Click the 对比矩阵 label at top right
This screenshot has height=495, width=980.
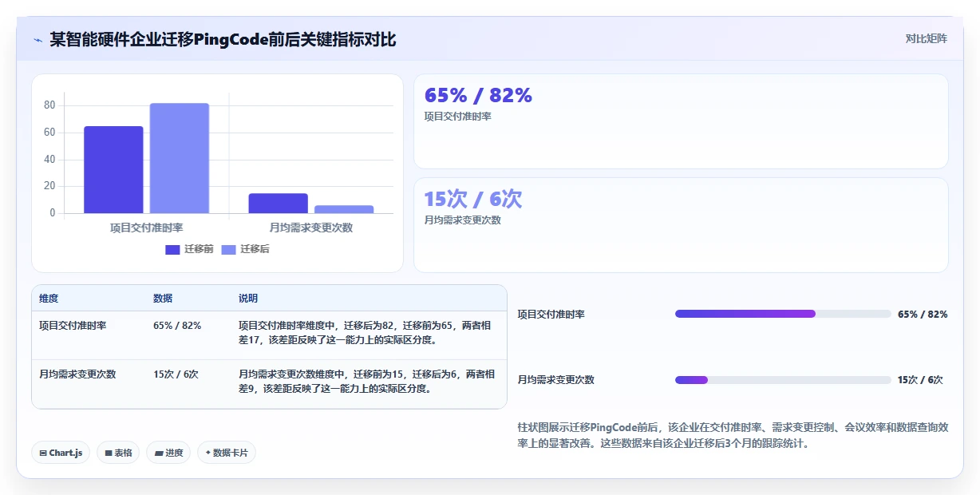(927, 38)
